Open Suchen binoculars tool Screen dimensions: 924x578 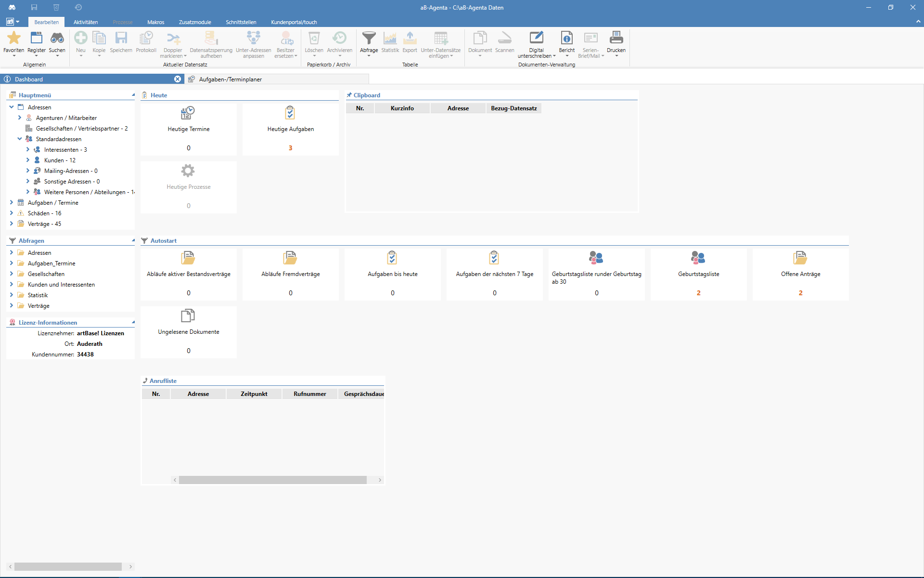pyautogui.click(x=57, y=38)
